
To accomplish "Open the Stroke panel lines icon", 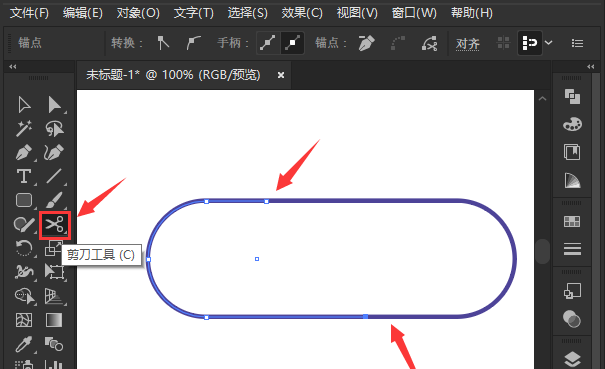I will (572, 249).
